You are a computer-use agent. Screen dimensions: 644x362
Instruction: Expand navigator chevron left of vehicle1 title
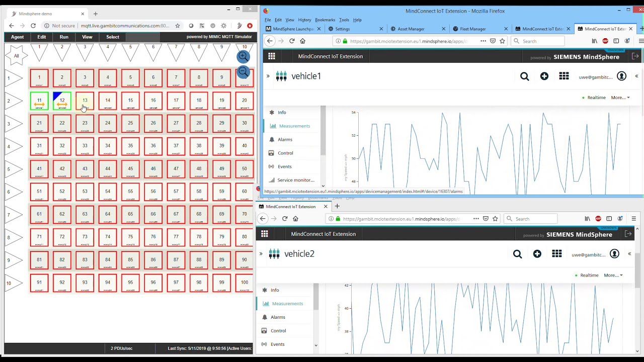(x=268, y=76)
